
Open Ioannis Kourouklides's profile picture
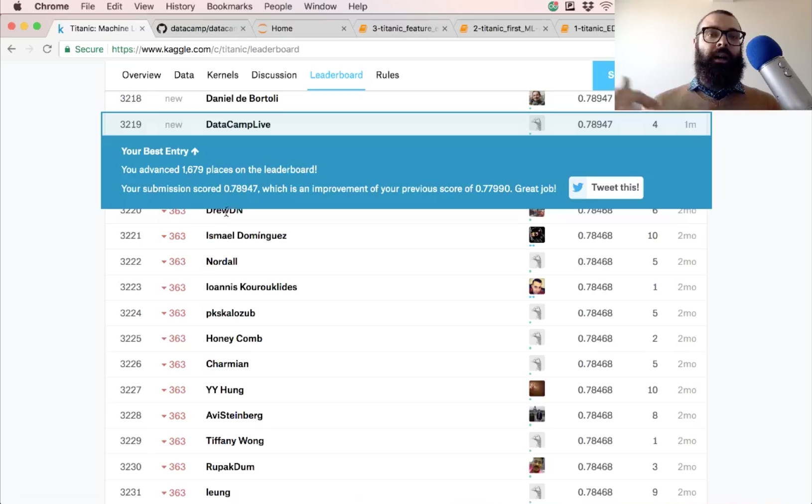pos(537,287)
